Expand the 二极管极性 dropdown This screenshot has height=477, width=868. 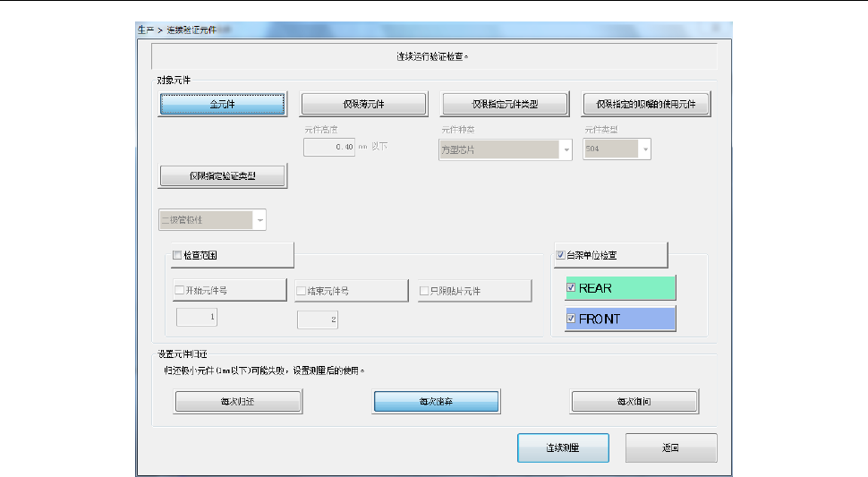[x=213, y=219]
